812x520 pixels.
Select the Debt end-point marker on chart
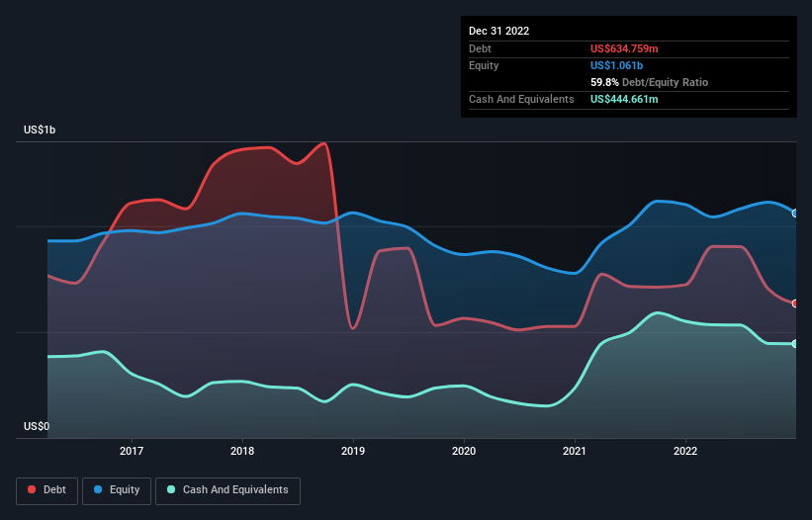[795, 303]
